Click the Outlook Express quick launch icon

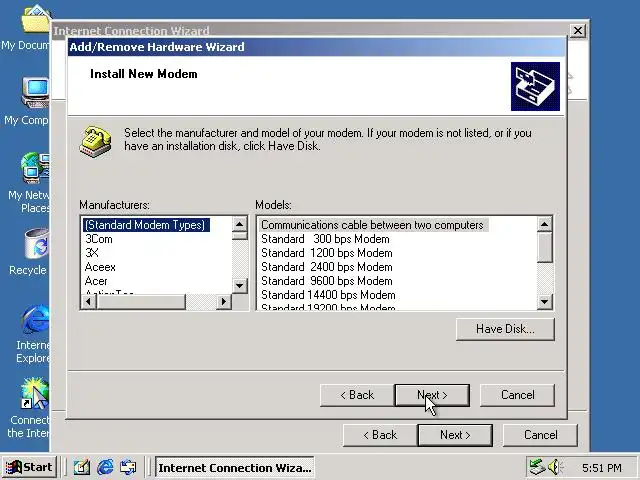click(128, 467)
